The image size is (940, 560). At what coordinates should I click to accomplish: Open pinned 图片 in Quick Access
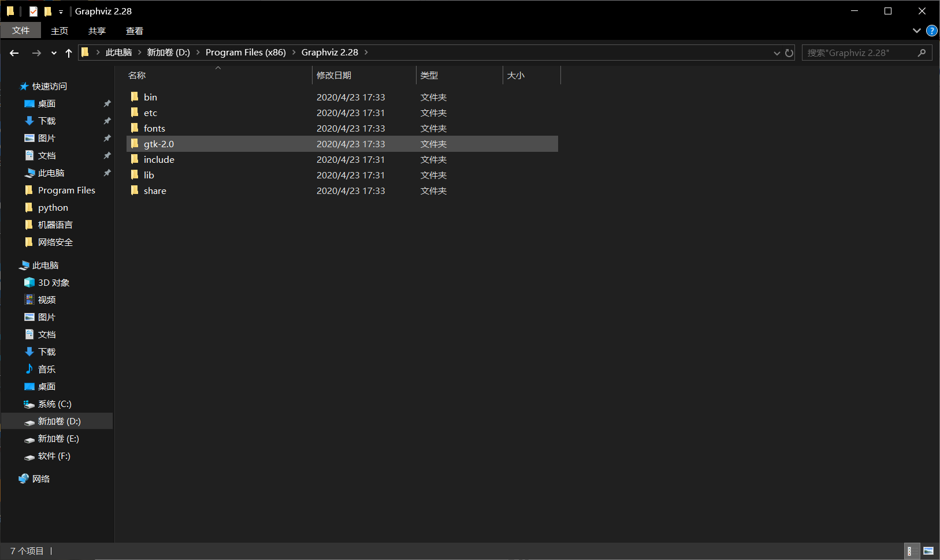click(x=46, y=139)
